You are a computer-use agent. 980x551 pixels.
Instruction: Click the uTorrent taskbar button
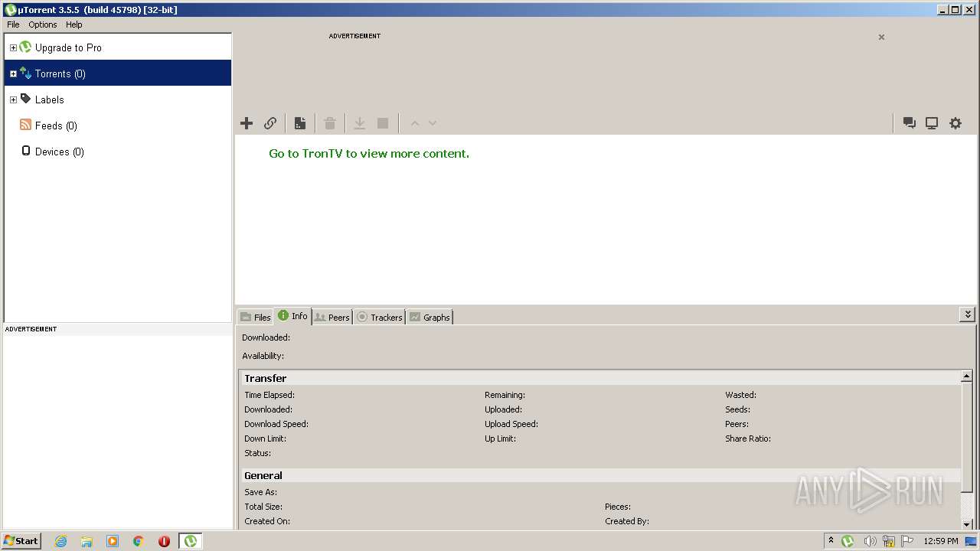(190, 541)
